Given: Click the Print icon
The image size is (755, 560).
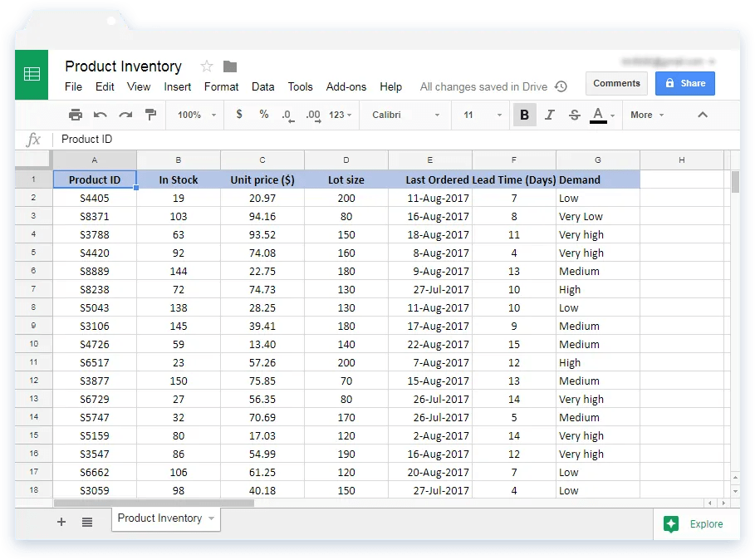Looking at the screenshot, I should pos(75,115).
